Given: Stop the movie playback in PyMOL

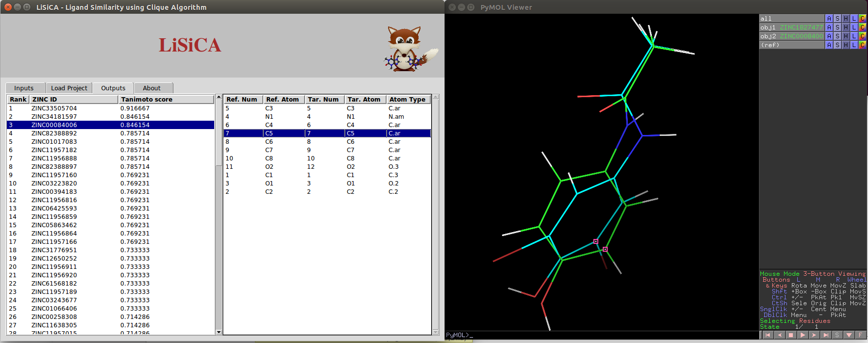Looking at the screenshot, I should 791,335.
